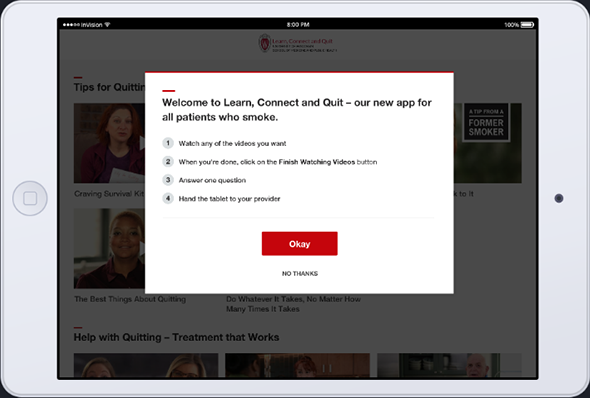The image size is (590, 398).
Task: Click the Learn, Connect and Quit logo
Action: click(x=298, y=43)
